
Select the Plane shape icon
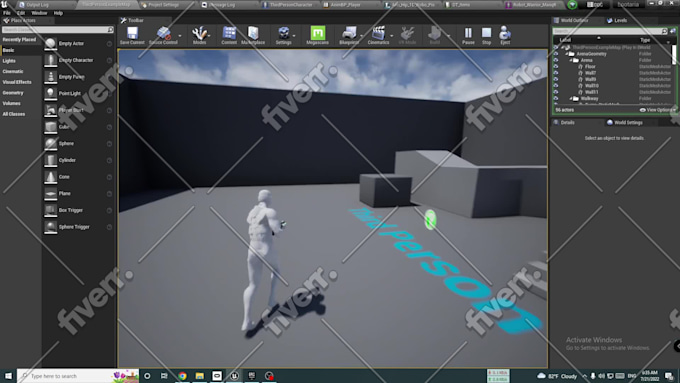[50, 193]
